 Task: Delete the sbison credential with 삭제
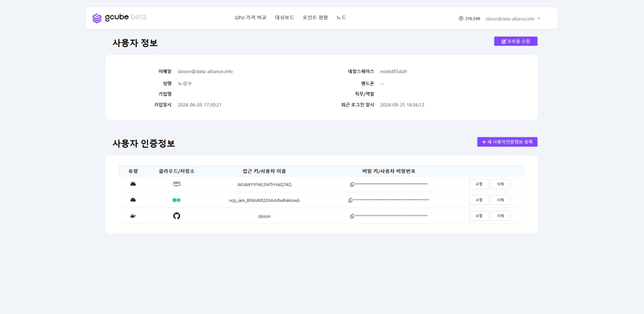click(x=500, y=216)
